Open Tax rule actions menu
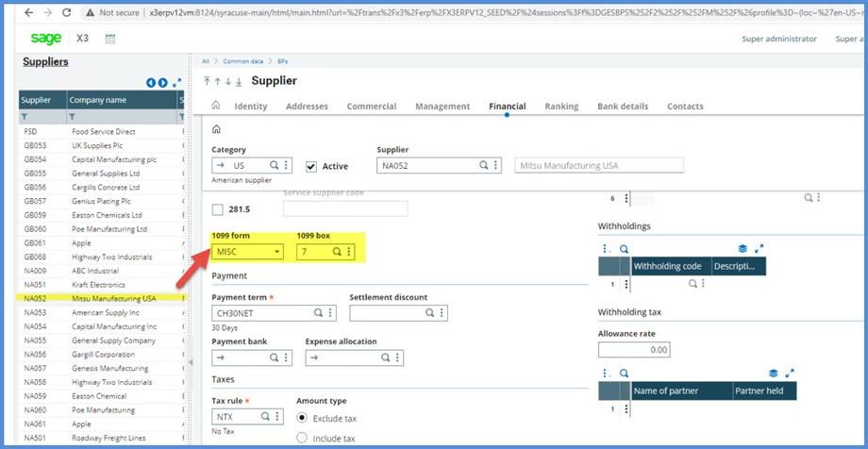Screen dimensions: 868x449 tap(277, 416)
